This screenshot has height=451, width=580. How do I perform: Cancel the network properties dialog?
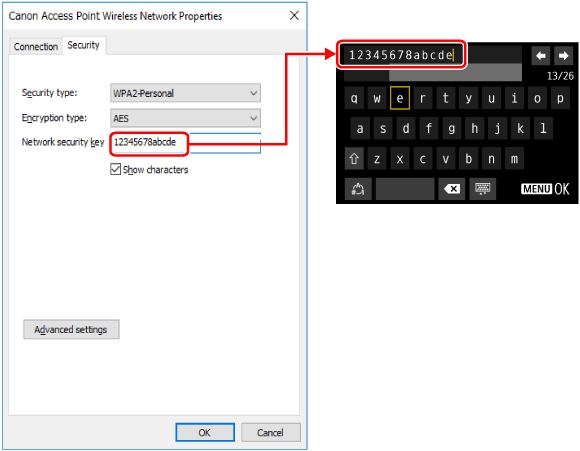coord(271,433)
